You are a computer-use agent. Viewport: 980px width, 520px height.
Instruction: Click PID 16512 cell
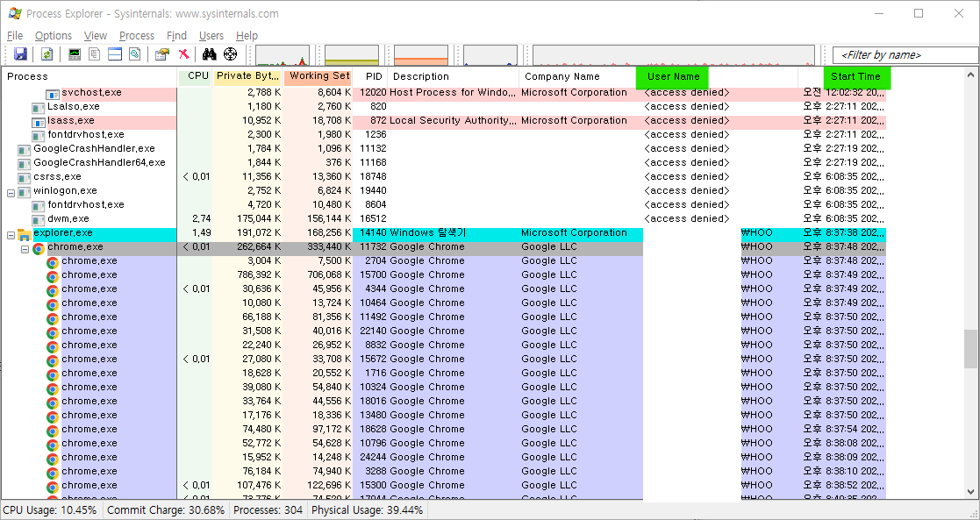[373, 218]
